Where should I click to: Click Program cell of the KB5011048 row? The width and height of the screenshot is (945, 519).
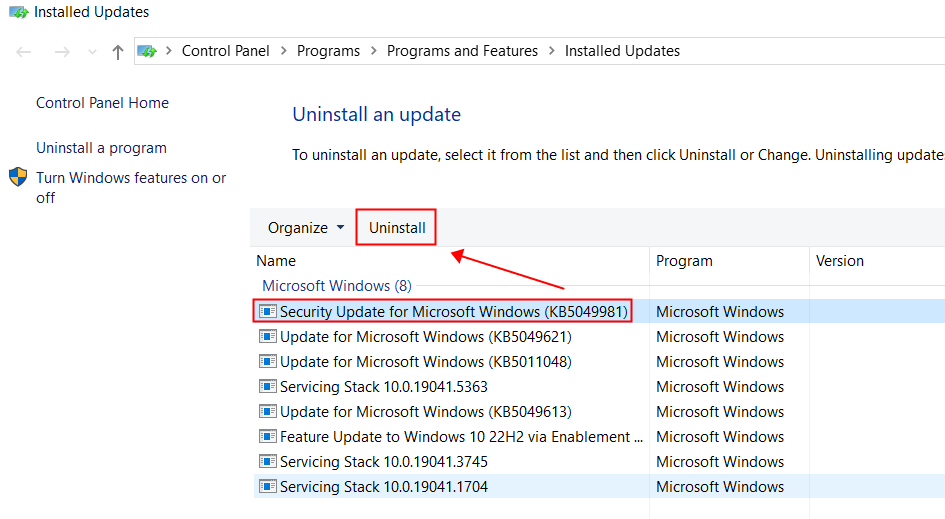pos(720,362)
